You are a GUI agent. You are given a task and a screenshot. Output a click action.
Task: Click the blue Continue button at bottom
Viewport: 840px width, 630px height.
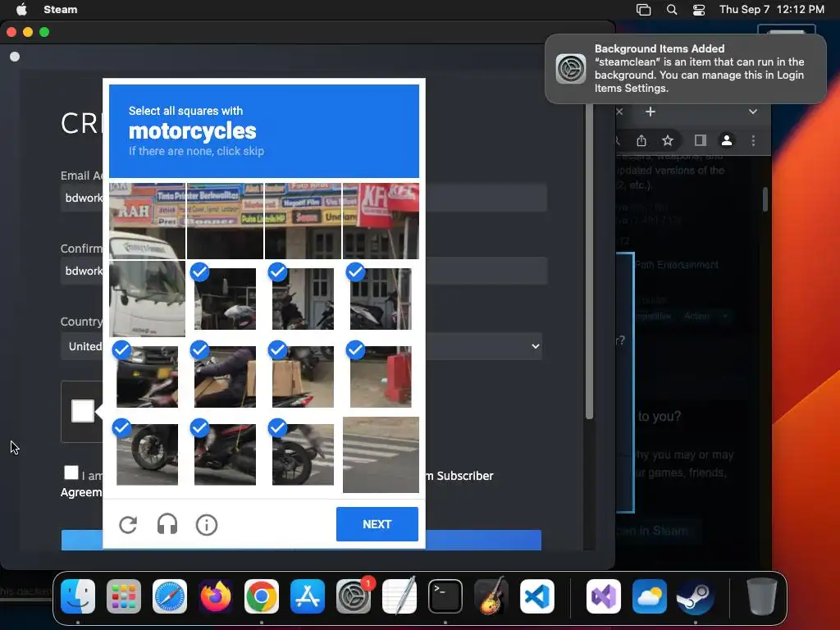301,540
